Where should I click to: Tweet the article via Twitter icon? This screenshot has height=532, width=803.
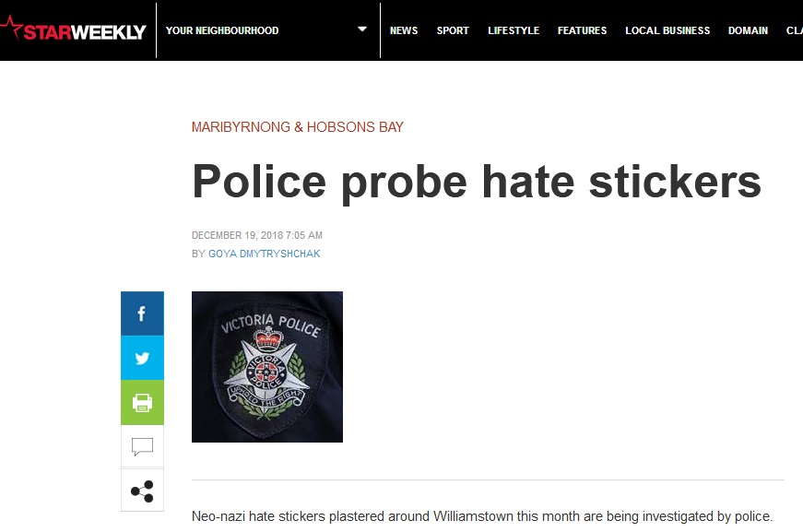pyautogui.click(x=142, y=358)
